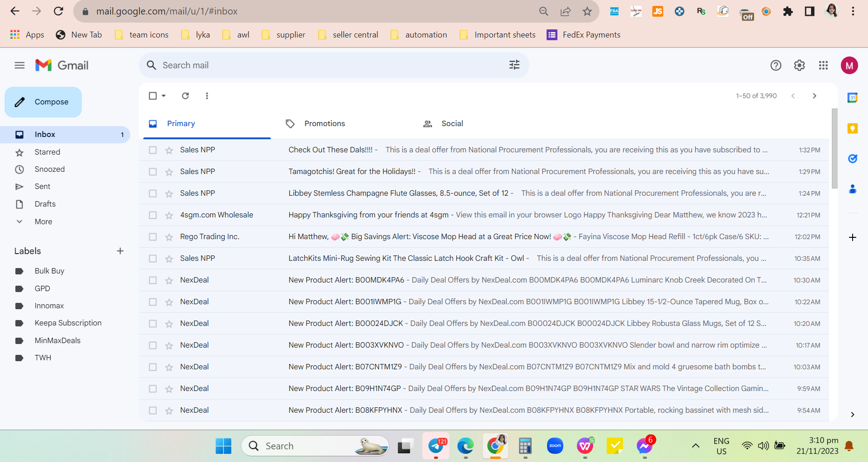Check the NexDeal B08KFPYHNX email
Viewport: 868px width, 462px height.
[x=153, y=410]
